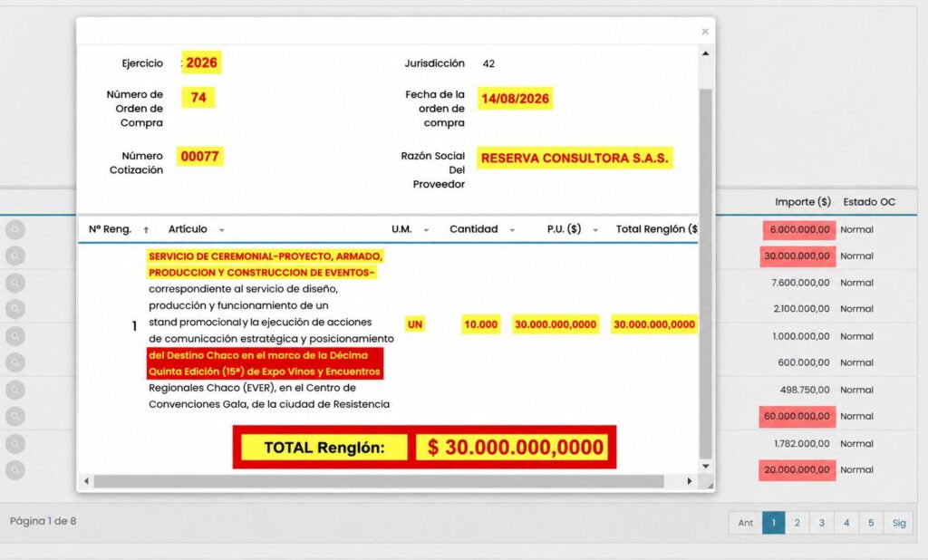928x560 pixels.
Task: Click the Normal status in the 20.000.000,00 row
Action: click(856, 470)
